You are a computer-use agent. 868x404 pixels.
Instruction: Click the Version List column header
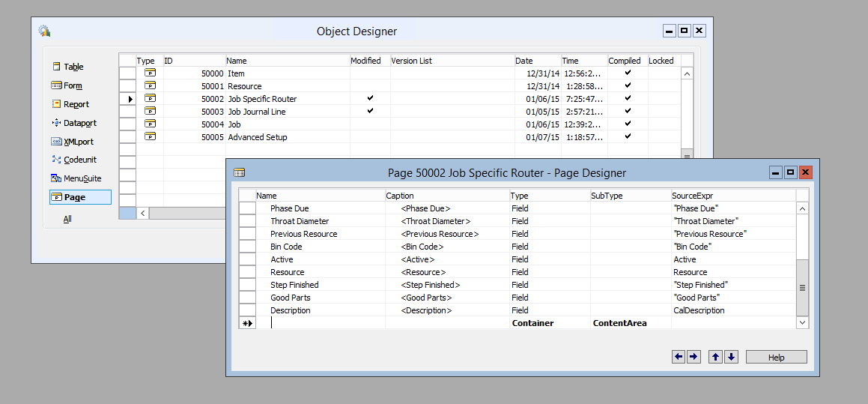452,61
